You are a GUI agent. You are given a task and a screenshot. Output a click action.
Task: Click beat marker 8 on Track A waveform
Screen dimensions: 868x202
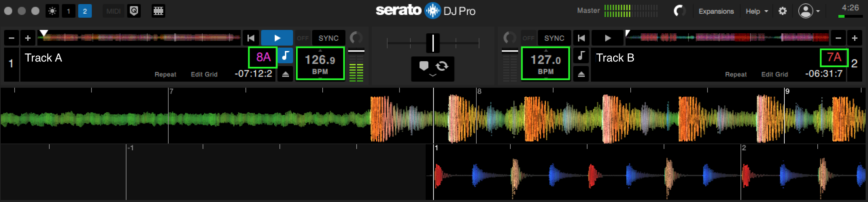(x=479, y=91)
